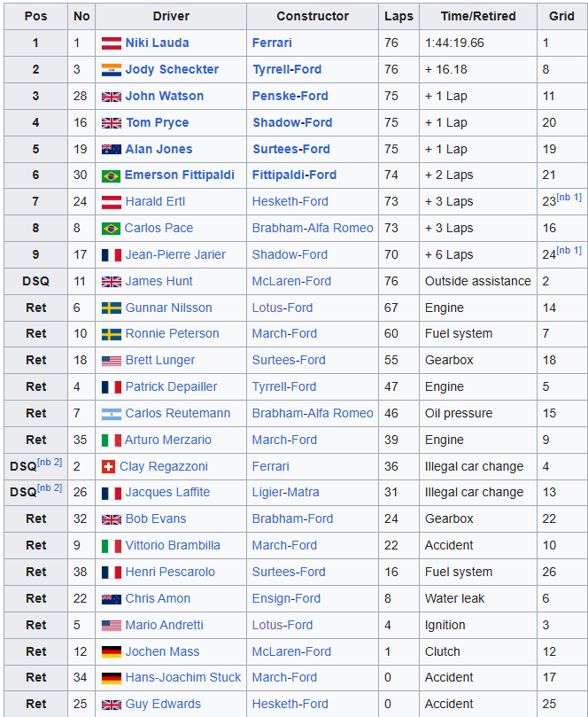This screenshot has width=588, height=717.
Task: Click Swedish flag beside Ronnie Peterson
Action: 111,334
